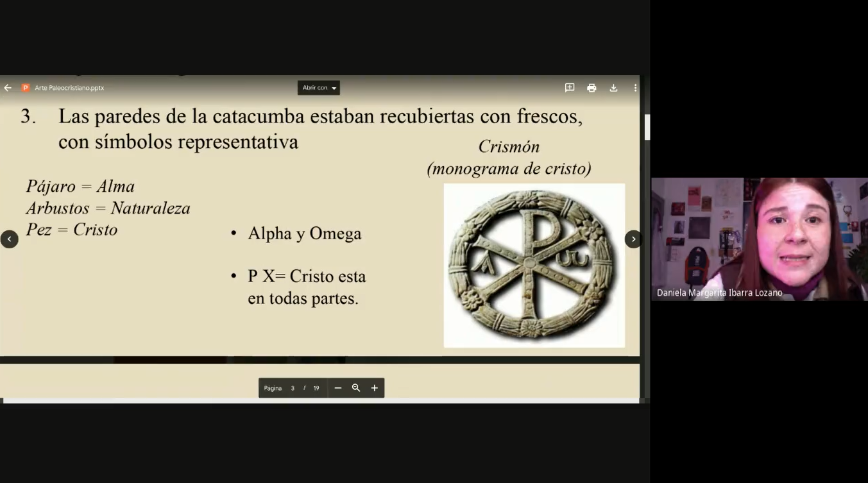Go to the previous slide arrow
The height and width of the screenshot is (483, 868).
9,239
